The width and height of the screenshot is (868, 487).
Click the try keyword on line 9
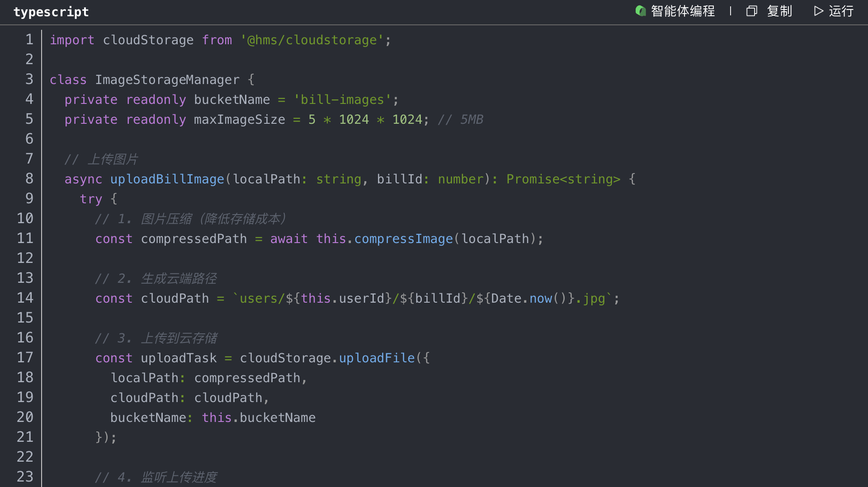pyautogui.click(x=91, y=199)
